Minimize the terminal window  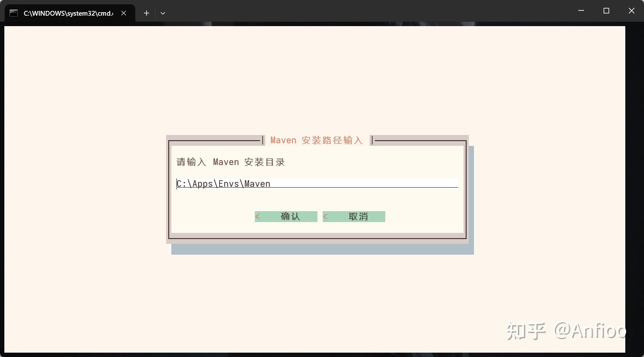pyautogui.click(x=581, y=11)
